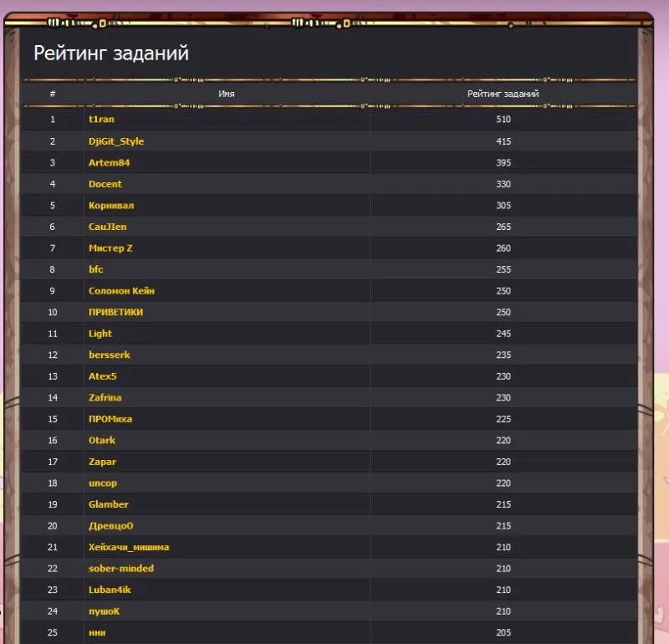Click the Luban4ik player name
The image size is (669, 644).
(110, 590)
